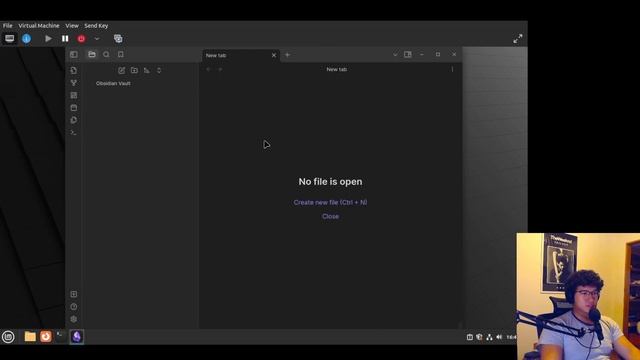Open the Virtual Machine menu
Image resolution: width=640 pixels, height=360 pixels.
[39, 26]
